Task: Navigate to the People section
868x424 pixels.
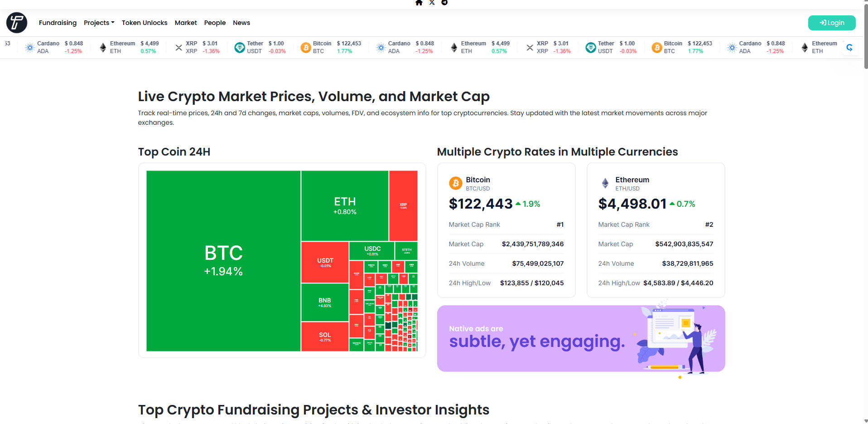Action: 215,23
